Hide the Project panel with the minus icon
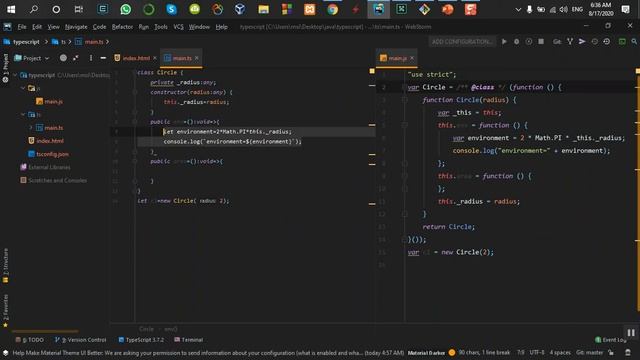The image size is (640, 360). coord(103,58)
